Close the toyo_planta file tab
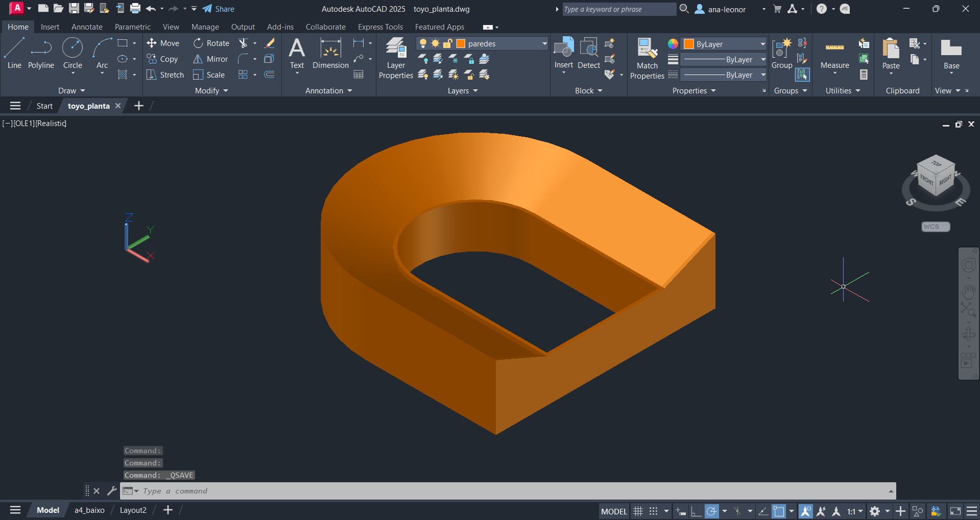Viewport: 980px width, 520px height. click(x=118, y=106)
